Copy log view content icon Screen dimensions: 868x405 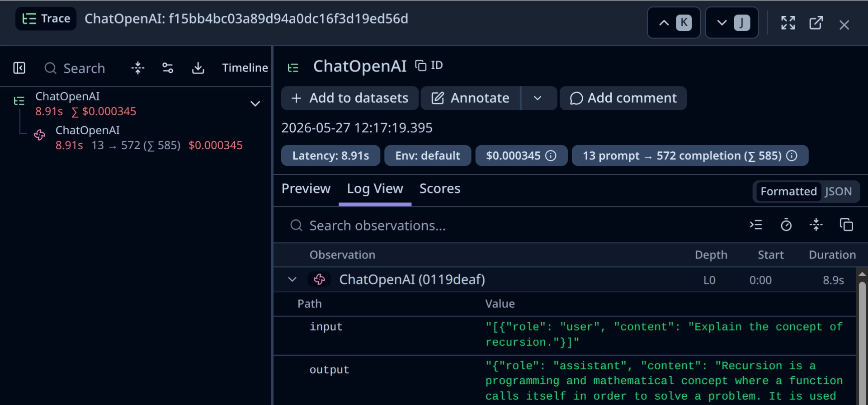[846, 225]
